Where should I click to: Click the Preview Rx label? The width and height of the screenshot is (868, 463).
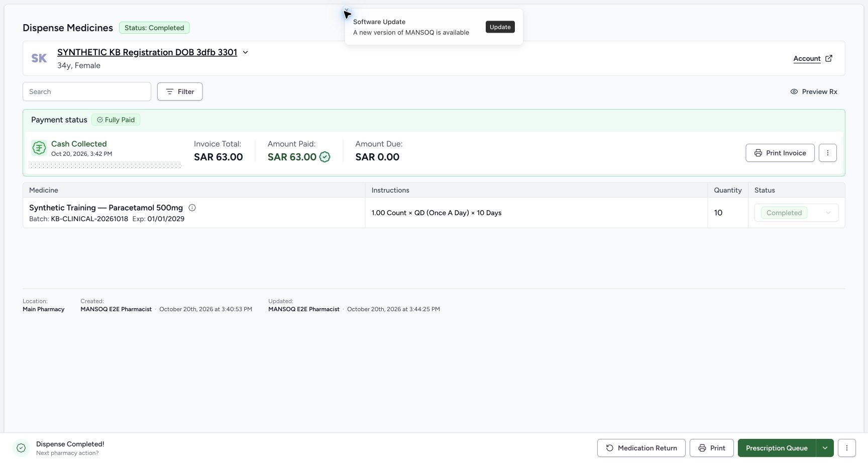(819, 91)
